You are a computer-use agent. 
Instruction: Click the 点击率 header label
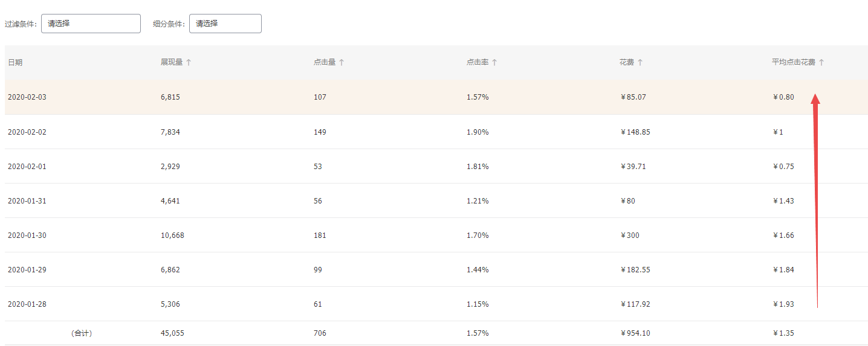click(477, 62)
